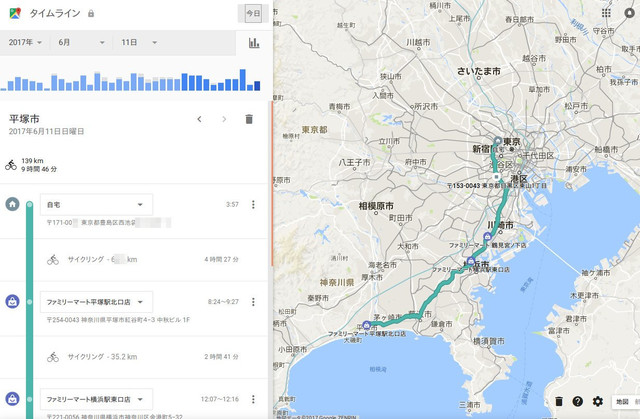This screenshot has width=640, height=419.
Task: Click the 平塚市 day title
Action: click(24, 119)
